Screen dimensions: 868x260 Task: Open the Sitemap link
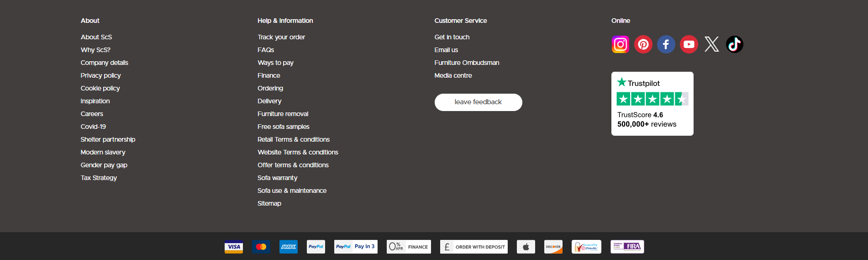point(269,203)
